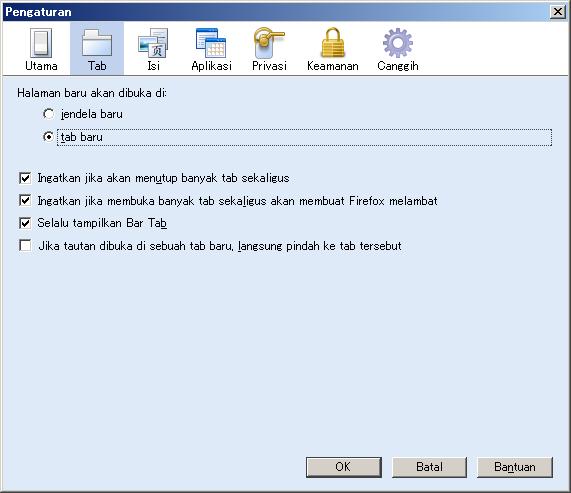Image resolution: width=571 pixels, height=493 pixels.
Task: Uncheck Ingatkan jika akan menutup banyak tab
Action: (x=25, y=178)
